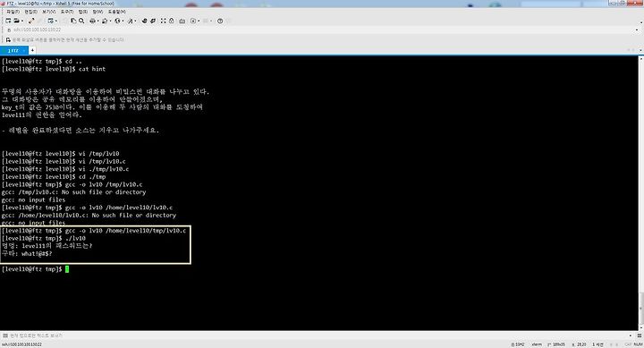The width and height of the screenshot is (644, 348).
Task: Click the Color scheme icon
Action: tap(105, 21)
